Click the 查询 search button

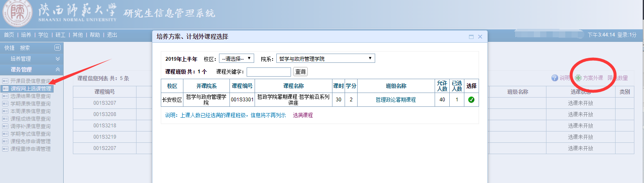click(300, 72)
